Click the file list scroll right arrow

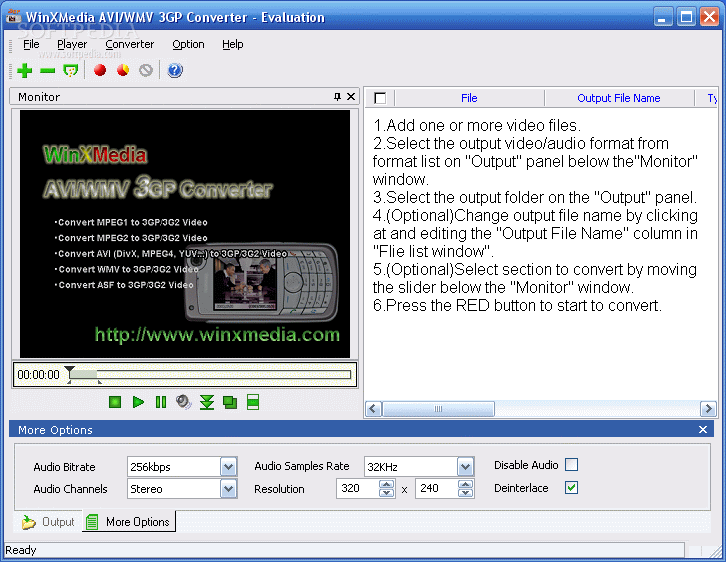click(x=708, y=409)
